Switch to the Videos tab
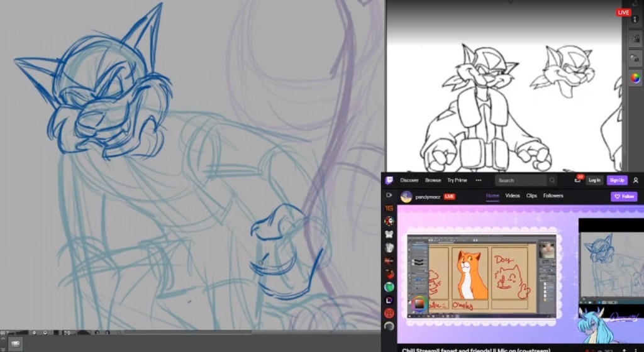This screenshot has height=352, width=644. 513,195
